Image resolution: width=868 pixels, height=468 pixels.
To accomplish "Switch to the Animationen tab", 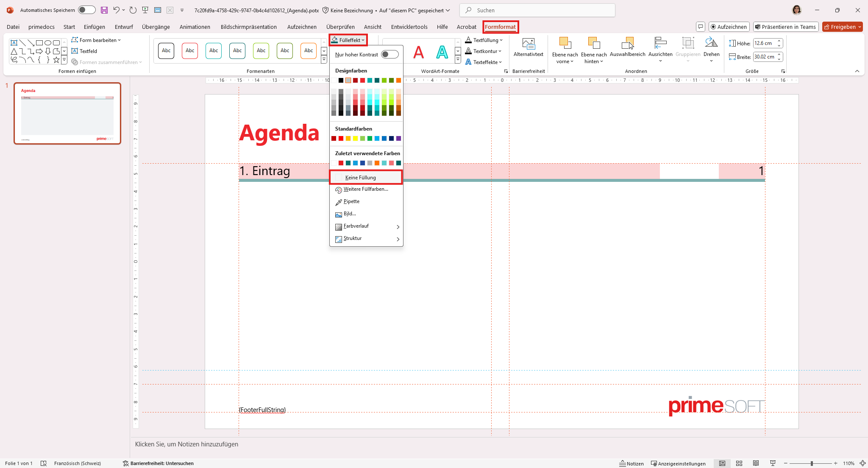I will [195, 27].
